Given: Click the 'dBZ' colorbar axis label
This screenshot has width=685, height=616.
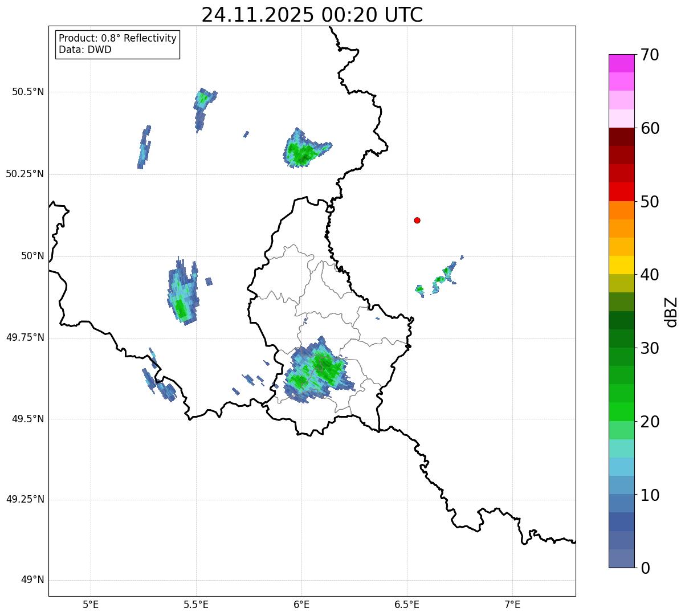Looking at the screenshot, I should (x=671, y=312).
